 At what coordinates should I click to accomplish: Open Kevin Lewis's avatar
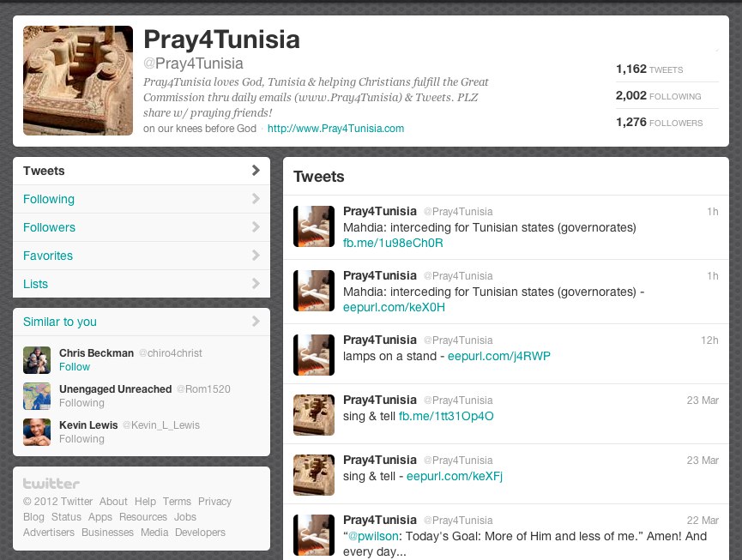pos(37,432)
